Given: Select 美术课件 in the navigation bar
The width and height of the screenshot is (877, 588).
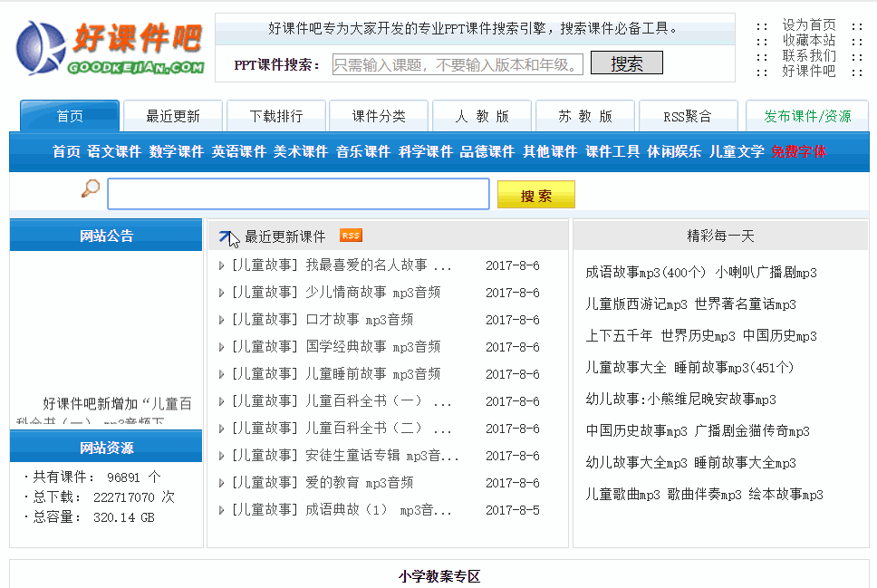Looking at the screenshot, I should tap(301, 151).
